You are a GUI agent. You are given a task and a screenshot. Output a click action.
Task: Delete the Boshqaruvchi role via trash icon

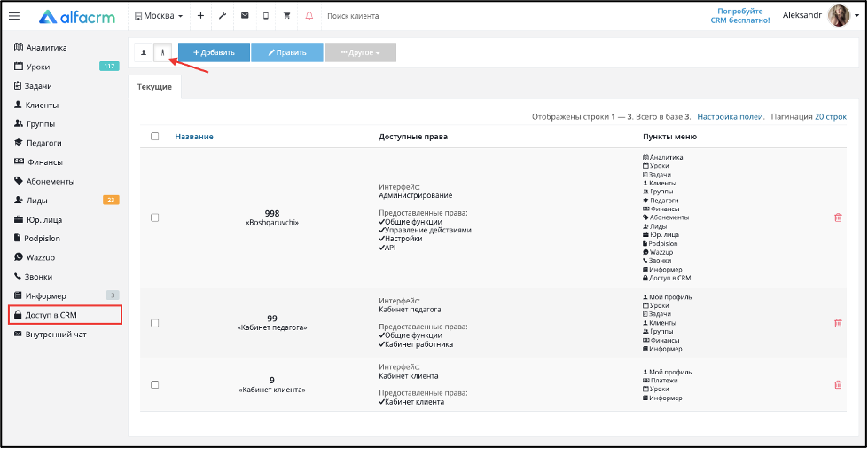tap(838, 218)
